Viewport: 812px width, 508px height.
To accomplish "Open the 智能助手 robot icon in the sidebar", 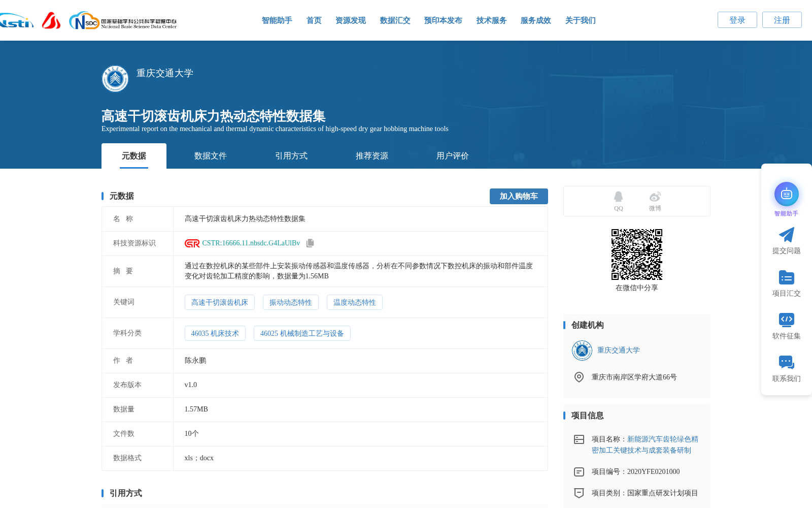I will click(x=787, y=194).
